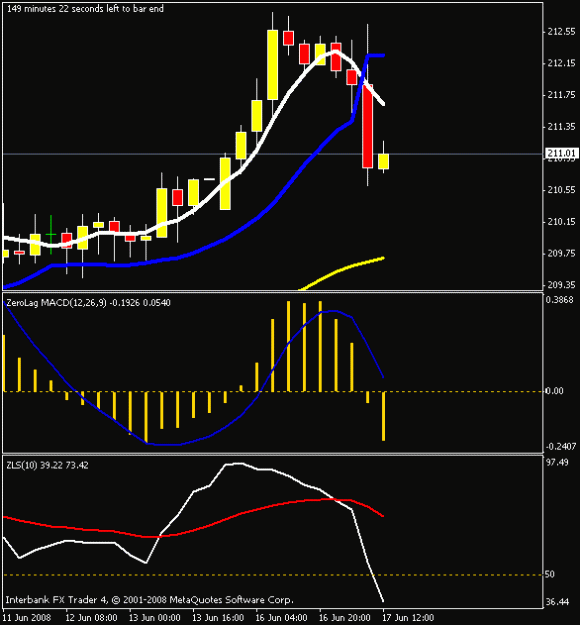Select the red ZLS signal line
The width and height of the screenshot is (580, 625).
[x=193, y=519]
